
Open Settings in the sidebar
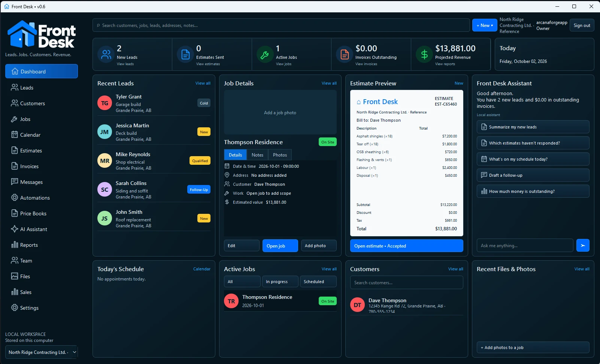[41, 308]
